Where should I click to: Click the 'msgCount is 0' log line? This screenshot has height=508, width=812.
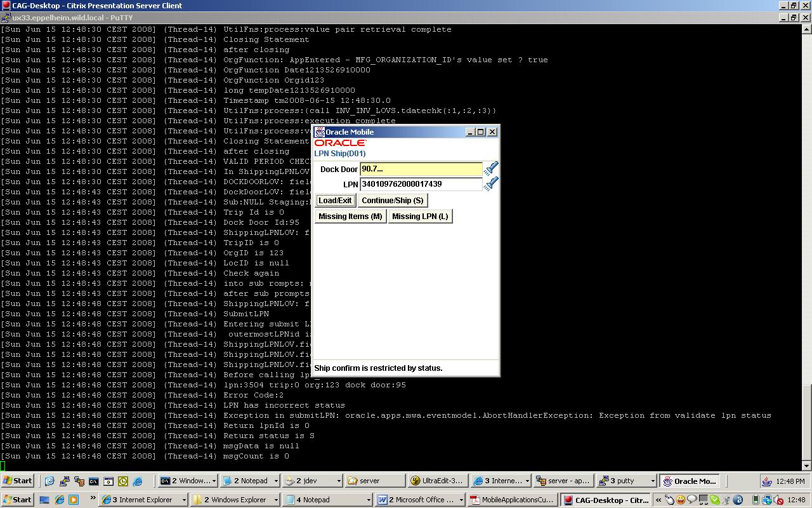(256, 456)
